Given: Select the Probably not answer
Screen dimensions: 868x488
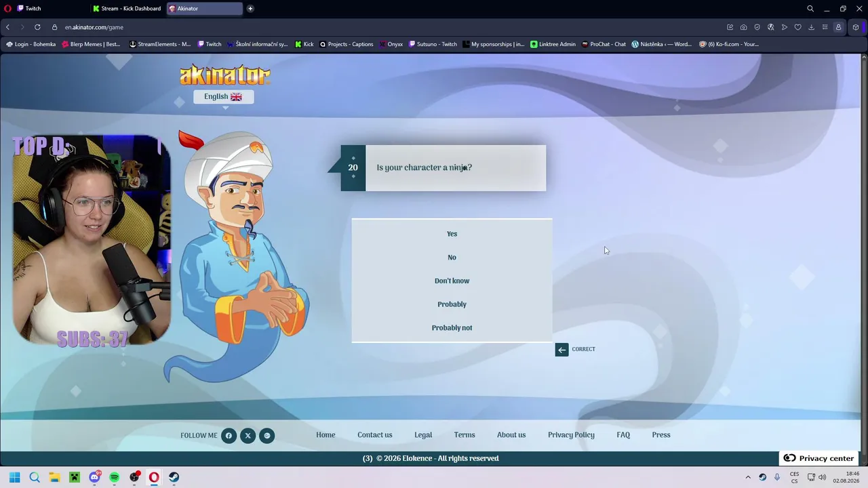Looking at the screenshot, I should point(452,328).
